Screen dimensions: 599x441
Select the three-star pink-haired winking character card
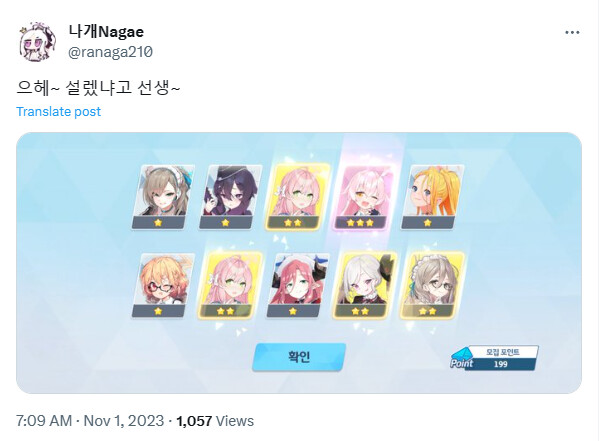coord(363,198)
